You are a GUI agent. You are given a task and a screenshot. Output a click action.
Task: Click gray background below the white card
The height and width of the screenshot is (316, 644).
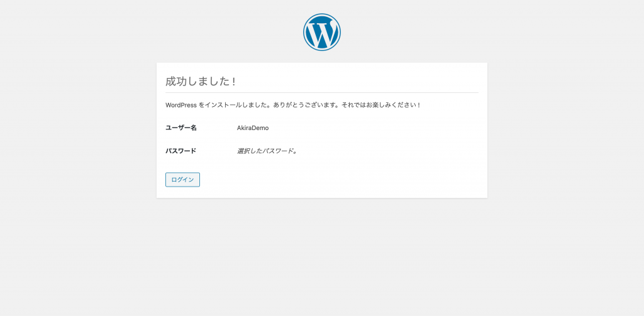(x=321, y=254)
